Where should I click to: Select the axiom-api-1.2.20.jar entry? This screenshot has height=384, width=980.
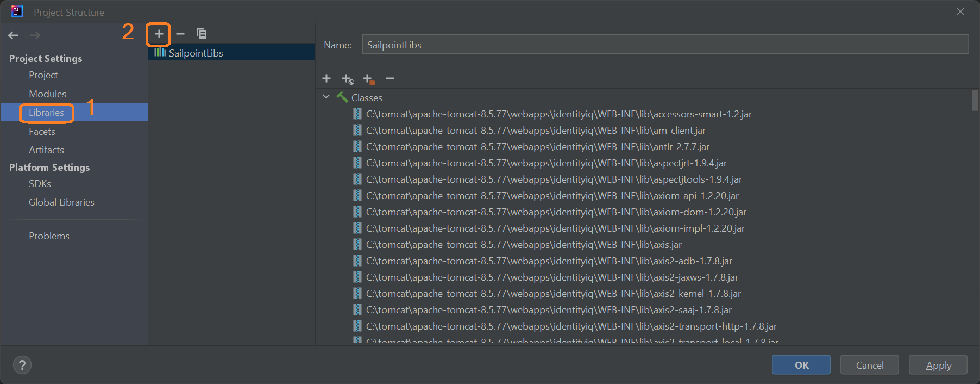(x=552, y=196)
